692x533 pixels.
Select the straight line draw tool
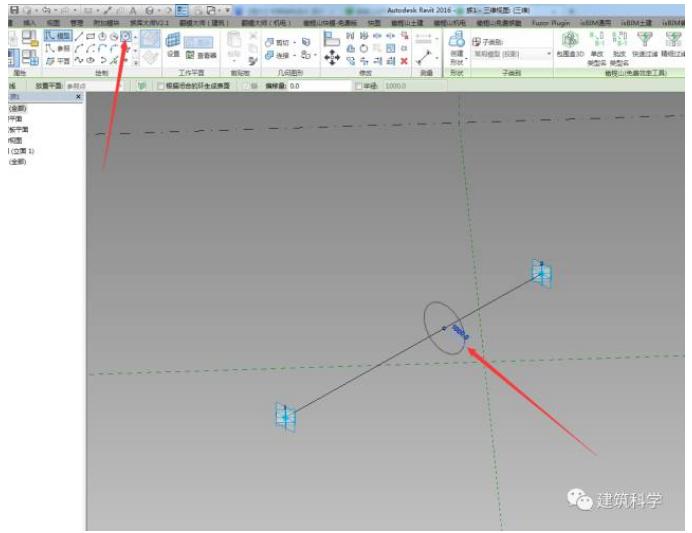point(79,36)
